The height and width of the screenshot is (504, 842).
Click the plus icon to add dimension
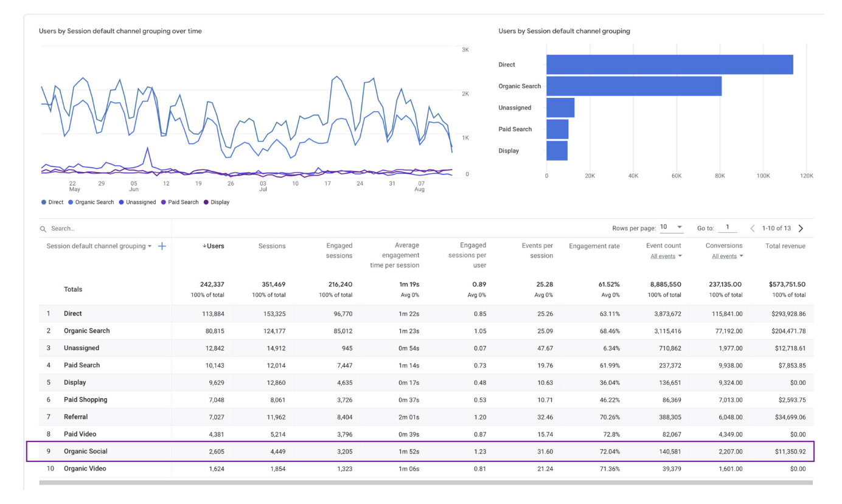(x=162, y=246)
